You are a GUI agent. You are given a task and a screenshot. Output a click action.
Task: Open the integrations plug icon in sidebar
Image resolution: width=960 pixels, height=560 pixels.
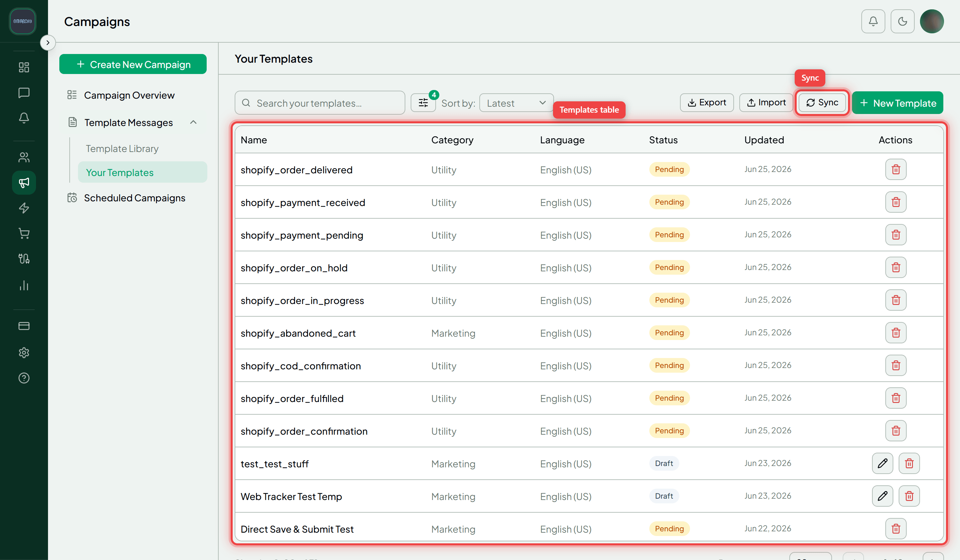(24, 259)
